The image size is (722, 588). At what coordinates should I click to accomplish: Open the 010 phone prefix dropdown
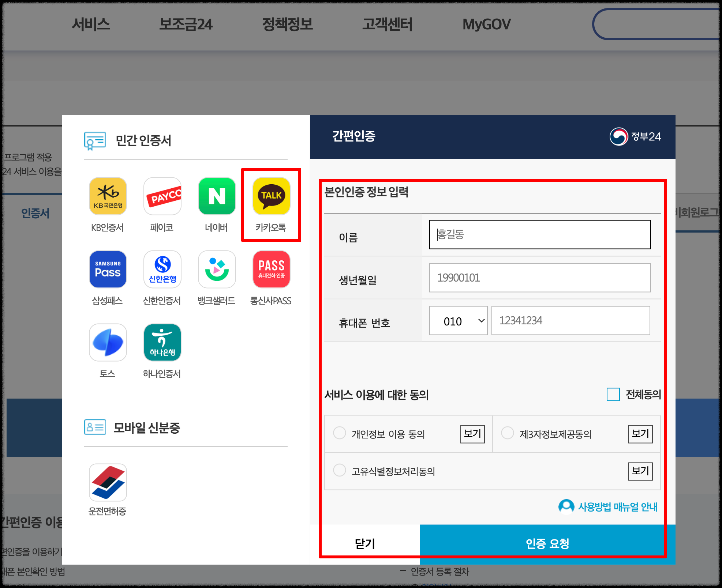click(458, 321)
